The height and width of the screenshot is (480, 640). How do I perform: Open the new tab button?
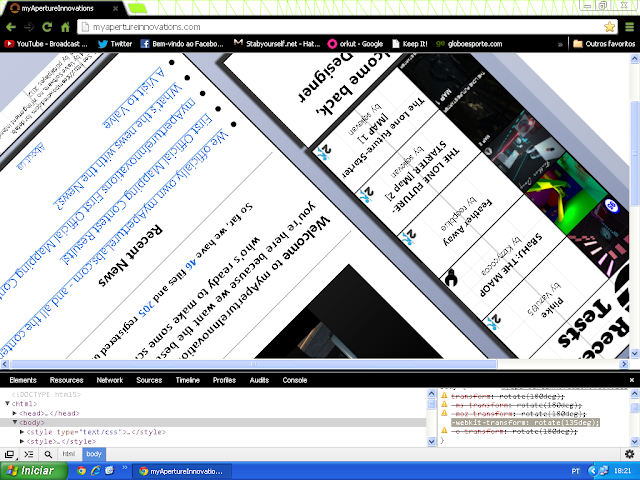(x=137, y=8)
